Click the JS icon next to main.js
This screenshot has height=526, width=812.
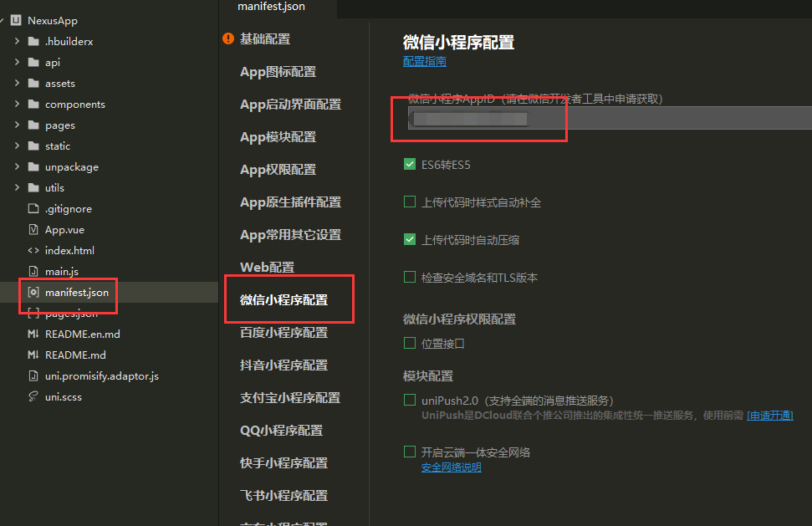[x=33, y=271]
